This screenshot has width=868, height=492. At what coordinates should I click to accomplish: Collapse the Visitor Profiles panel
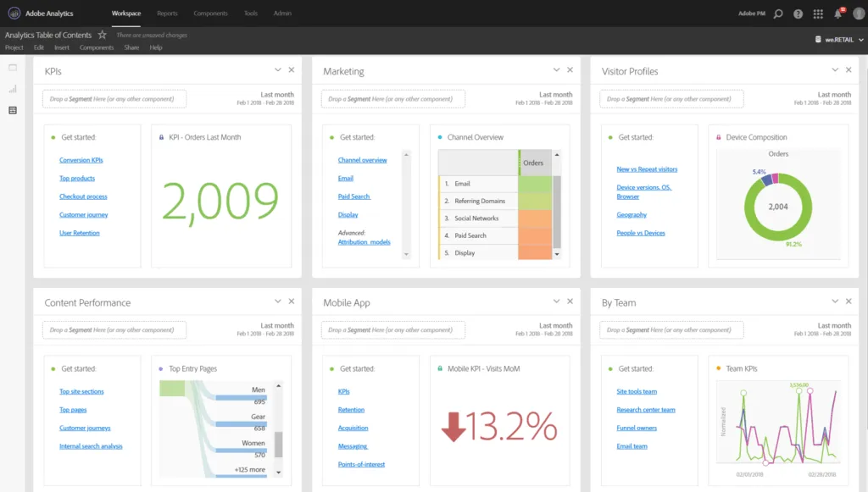[x=835, y=70]
